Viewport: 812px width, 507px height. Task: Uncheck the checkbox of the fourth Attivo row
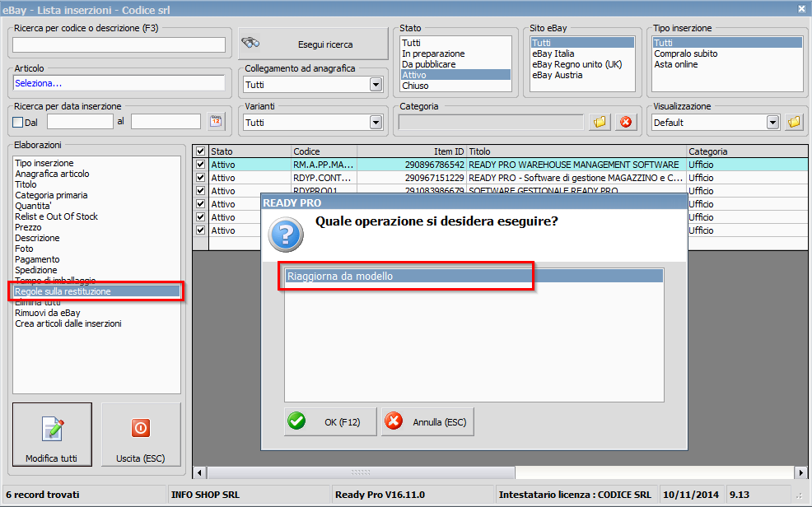tap(200, 204)
